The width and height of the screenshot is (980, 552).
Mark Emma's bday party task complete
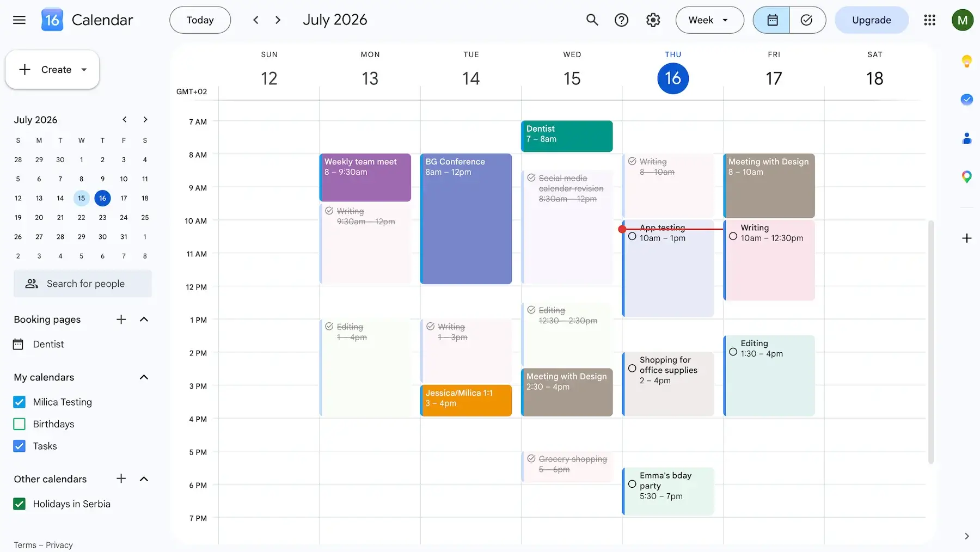[632, 483]
